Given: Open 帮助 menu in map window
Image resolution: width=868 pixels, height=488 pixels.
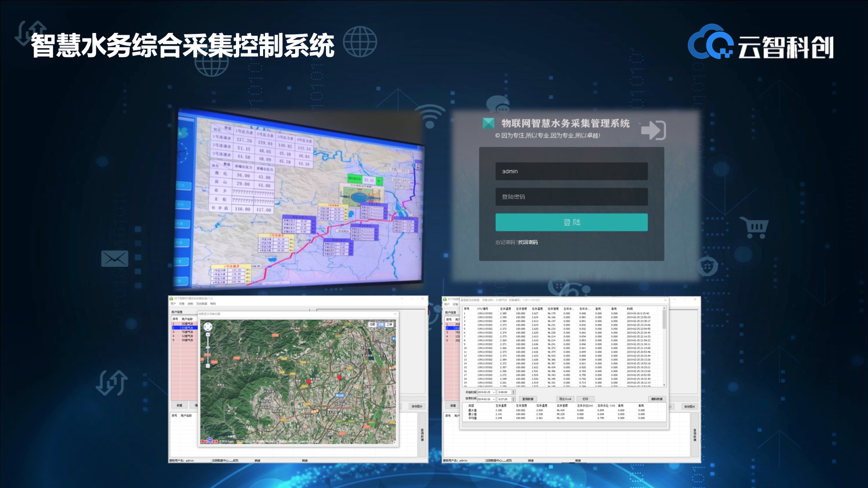Looking at the screenshot, I should tap(213, 304).
